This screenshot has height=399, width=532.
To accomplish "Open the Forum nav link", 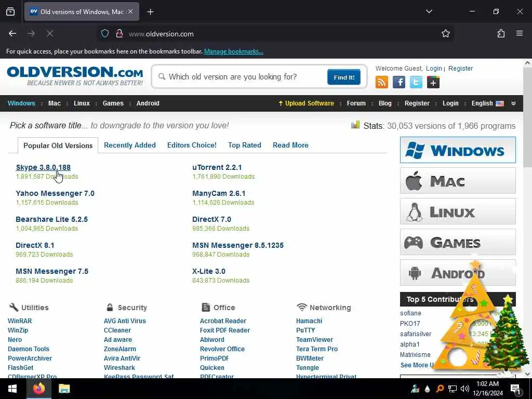I will coord(356,103).
